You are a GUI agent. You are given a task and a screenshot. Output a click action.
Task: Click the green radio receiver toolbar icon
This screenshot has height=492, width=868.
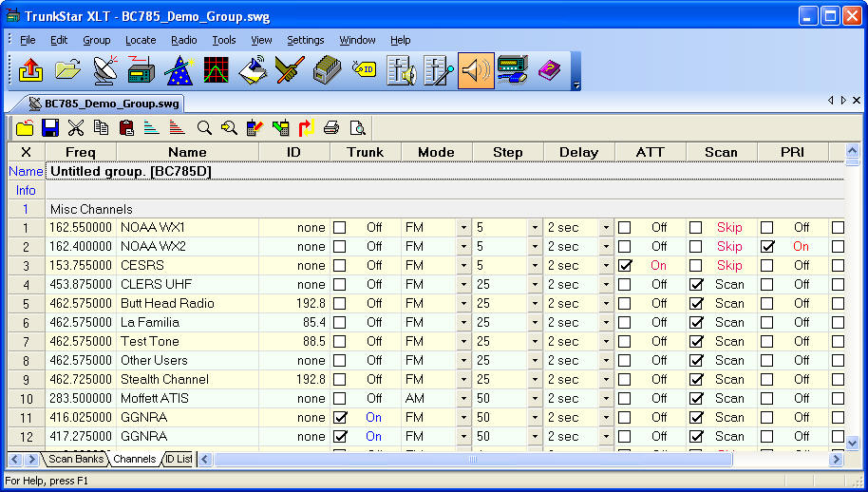point(142,70)
